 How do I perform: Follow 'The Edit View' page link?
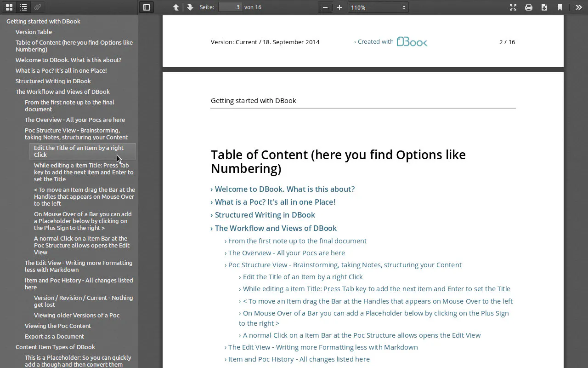click(321, 347)
